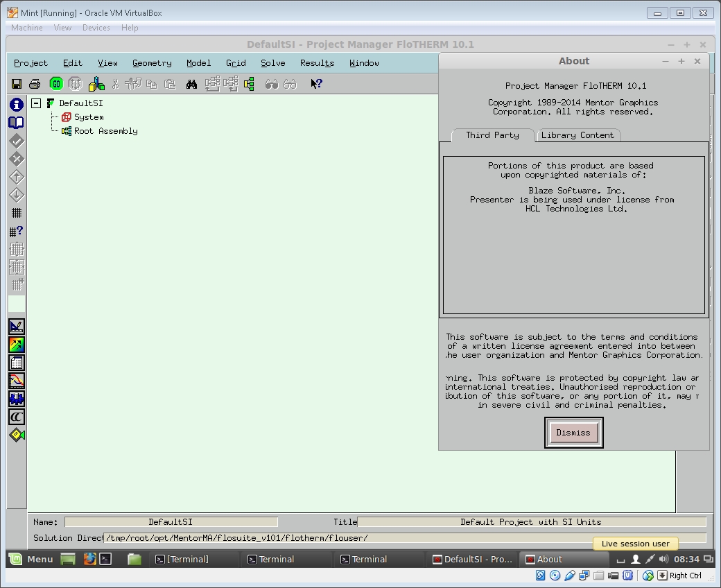Click the context help arrow-question icon

[316, 84]
